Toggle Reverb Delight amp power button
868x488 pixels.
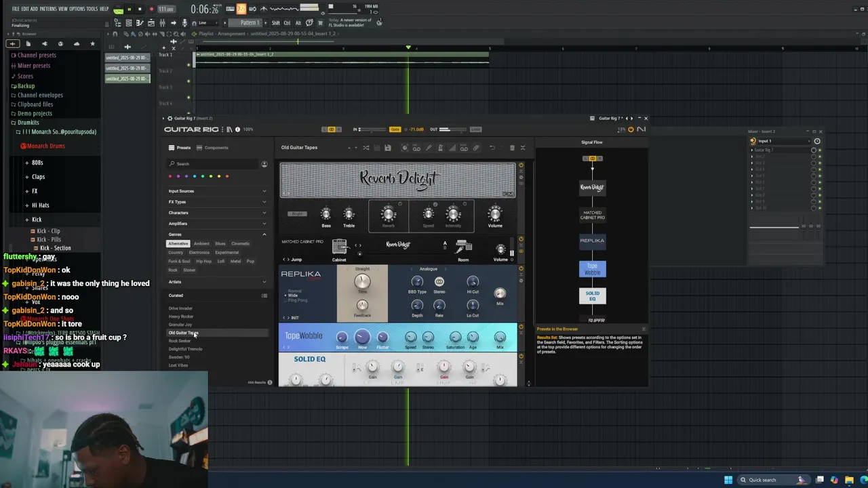click(521, 165)
